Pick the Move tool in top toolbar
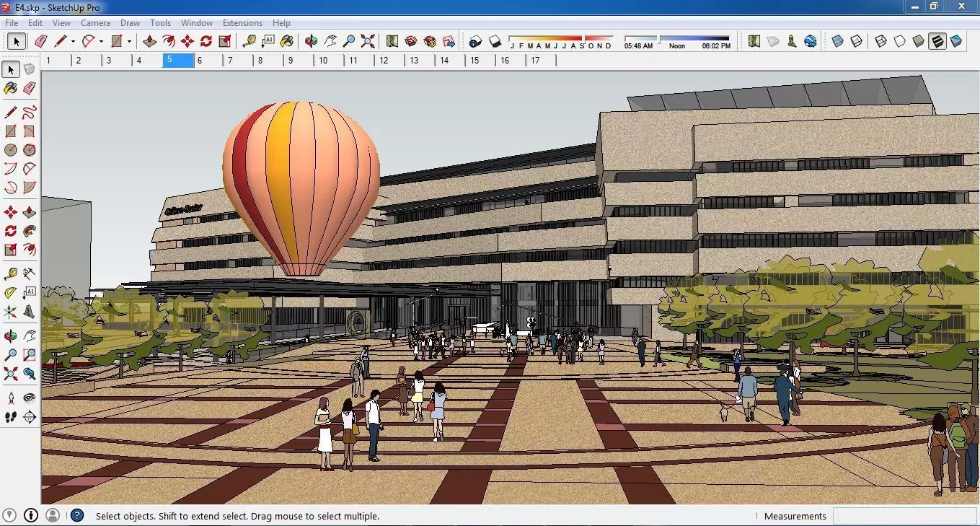The height and width of the screenshot is (526, 980). [187, 41]
